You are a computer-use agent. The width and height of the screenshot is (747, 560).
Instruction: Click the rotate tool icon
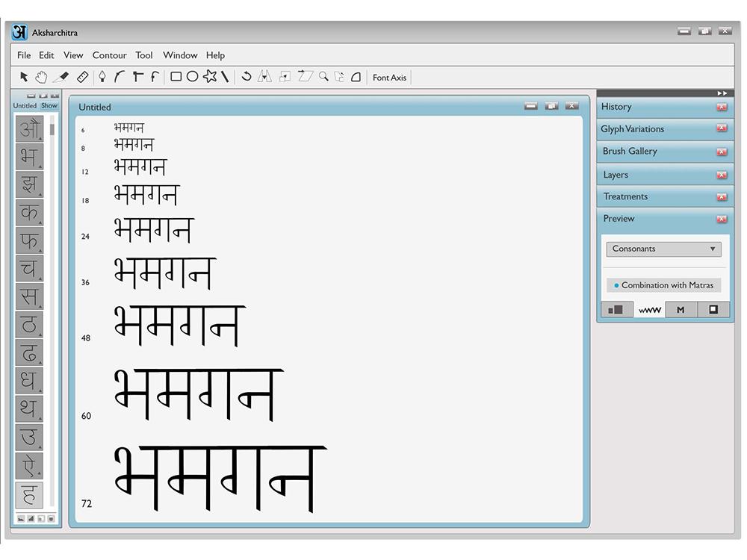pos(246,77)
